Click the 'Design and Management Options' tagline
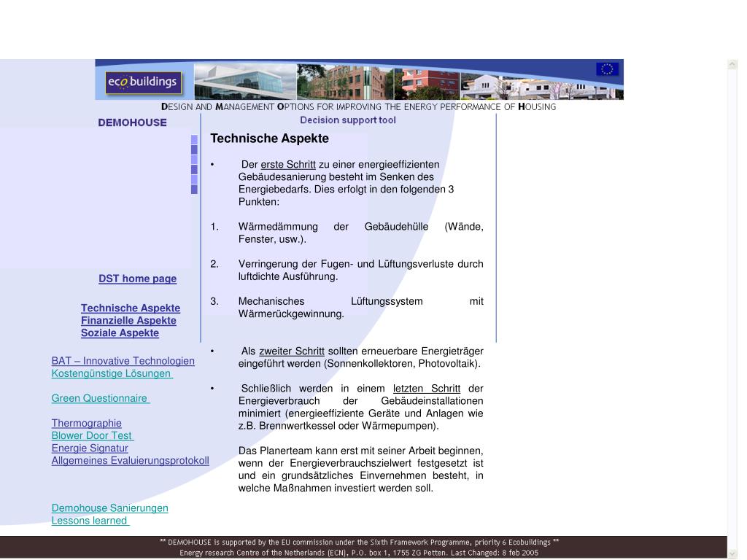Screen dimensions: 747x560 [359, 106]
